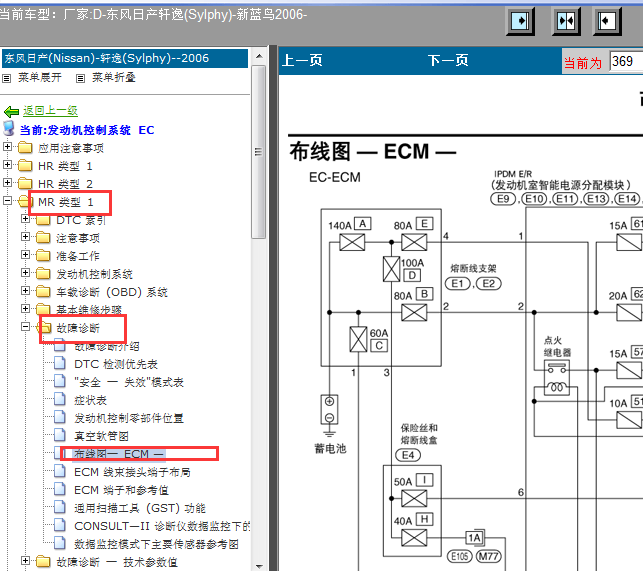Open CONSULT—II 诊断仪数据监控 document
The width and height of the screenshot is (643, 571).
point(162,526)
